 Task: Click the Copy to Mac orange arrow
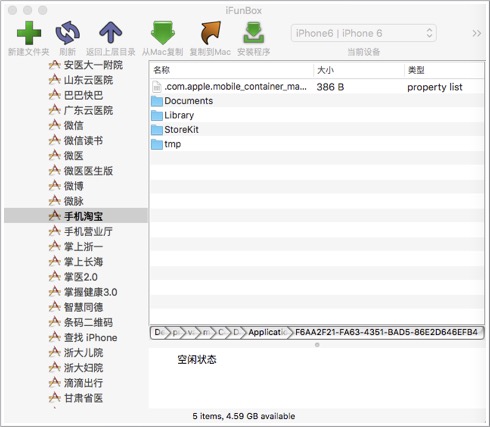(210, 33)
